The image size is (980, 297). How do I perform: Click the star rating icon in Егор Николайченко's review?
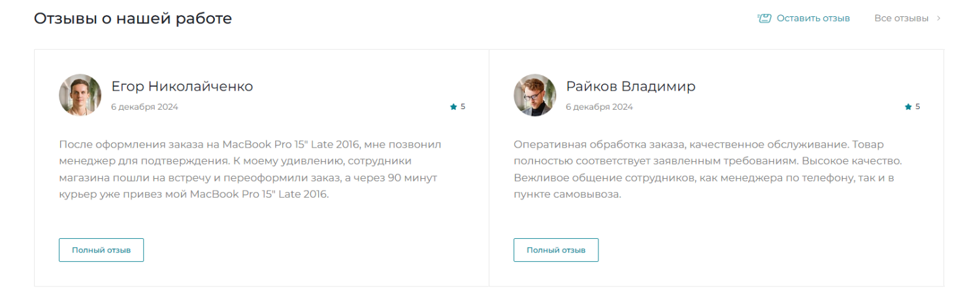(453, 106)
